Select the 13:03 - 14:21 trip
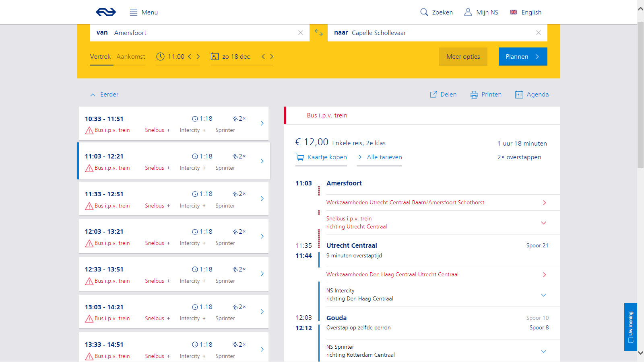Screen dimensions: 644x362 point(173,312)
